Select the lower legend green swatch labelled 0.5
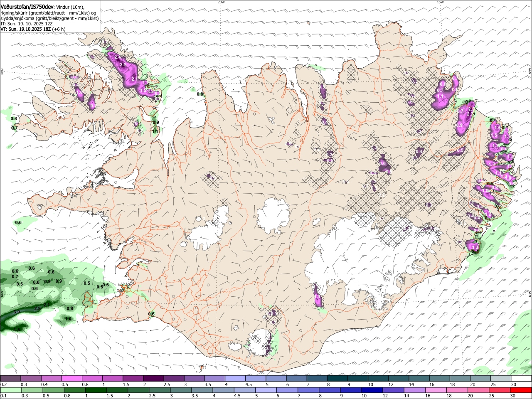Screen dimensions: 532x399 coord(53,390)
